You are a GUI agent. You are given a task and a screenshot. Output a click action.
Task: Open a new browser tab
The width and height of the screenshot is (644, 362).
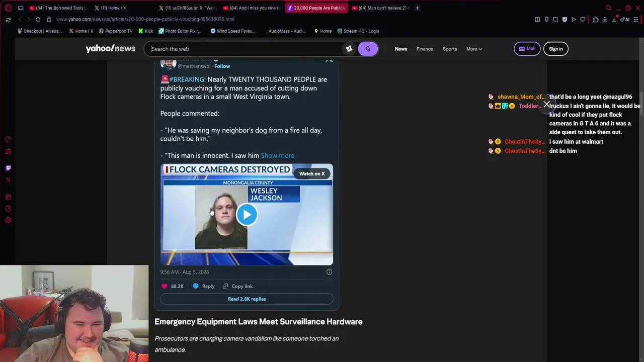417,8
